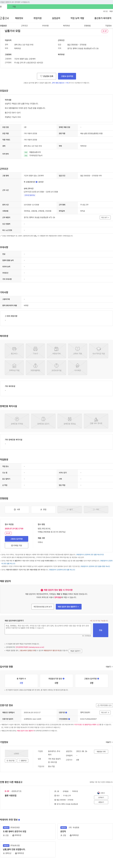Click the question textarea for 채용 담당자

48,629
